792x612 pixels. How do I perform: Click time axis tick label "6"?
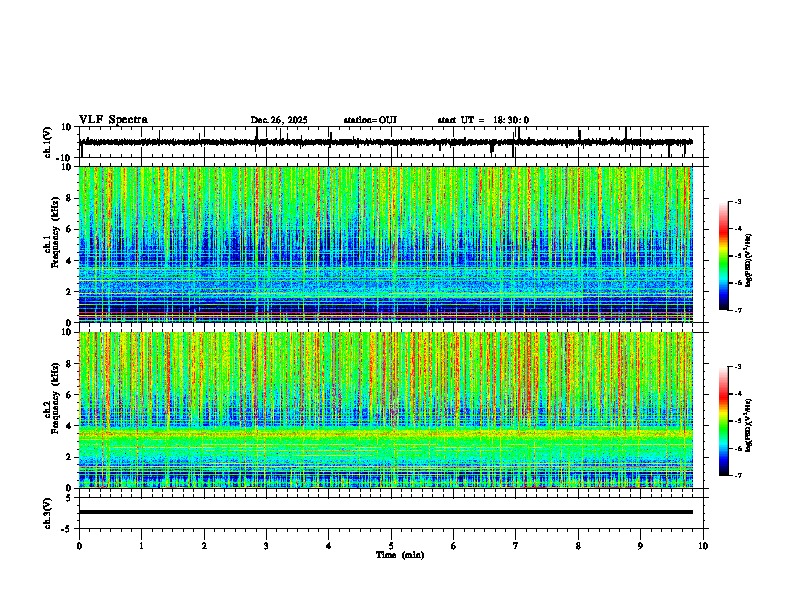pyautogui.click(x=454, y=546)
